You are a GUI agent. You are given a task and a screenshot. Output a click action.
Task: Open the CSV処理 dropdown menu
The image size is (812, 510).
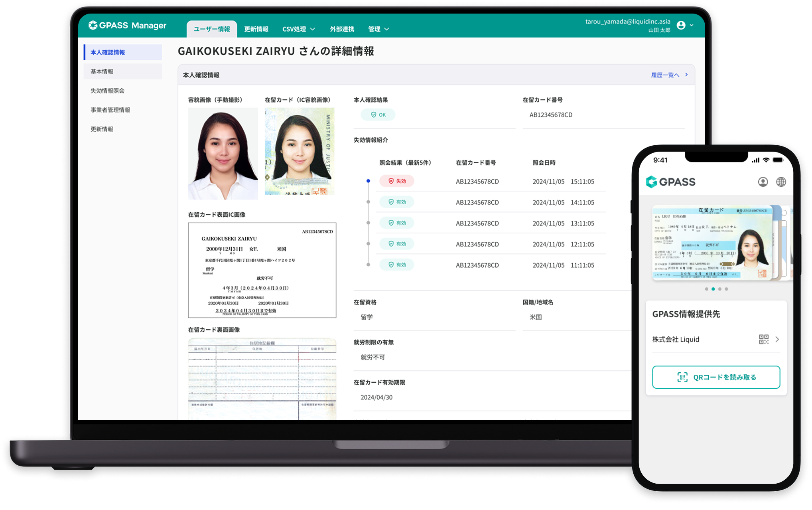tap(298, 29)
